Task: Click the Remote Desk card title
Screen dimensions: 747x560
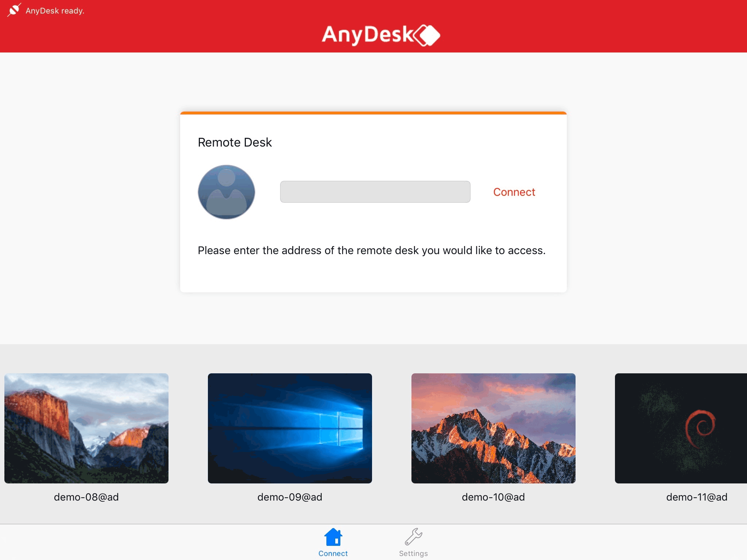Action: tap(235, 142)
